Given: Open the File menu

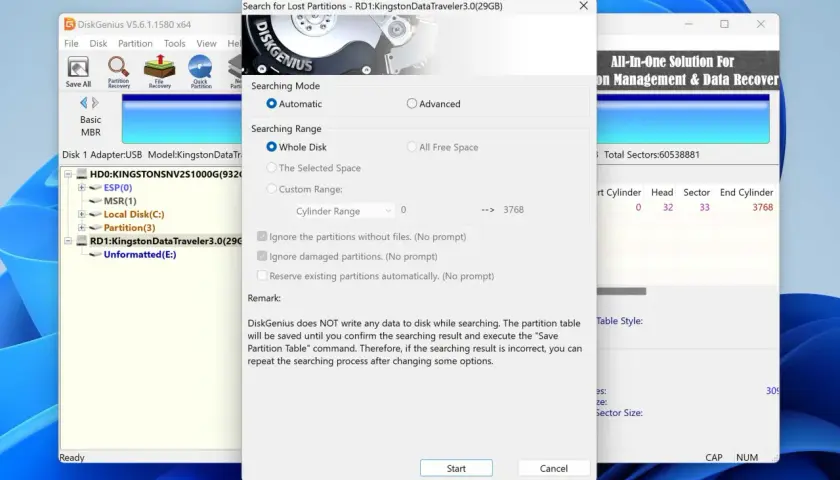Looking at the screenshot, I should tap(71, 43).
